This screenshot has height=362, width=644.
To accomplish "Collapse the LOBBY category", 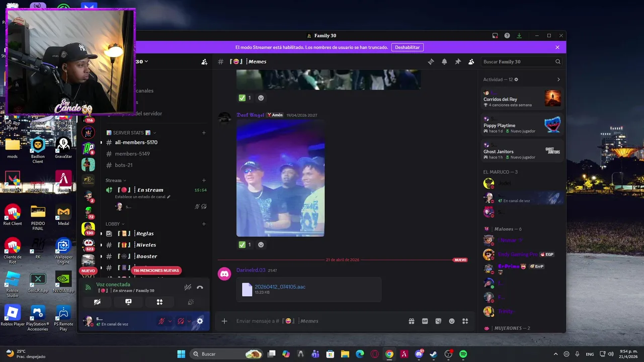I will (x=115, y=224).
